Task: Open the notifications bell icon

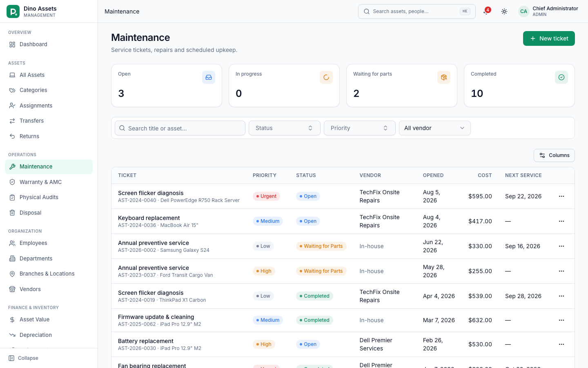Action: point(486,11)
